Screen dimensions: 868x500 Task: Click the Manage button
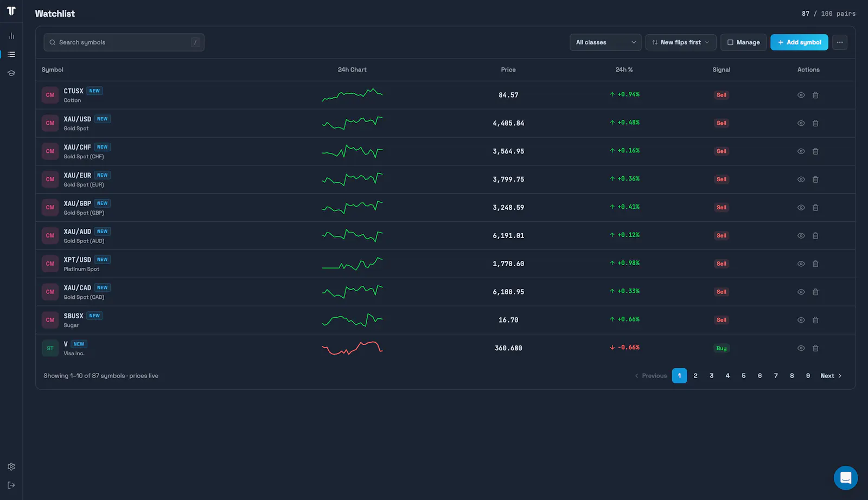click(x=743, y=42)
